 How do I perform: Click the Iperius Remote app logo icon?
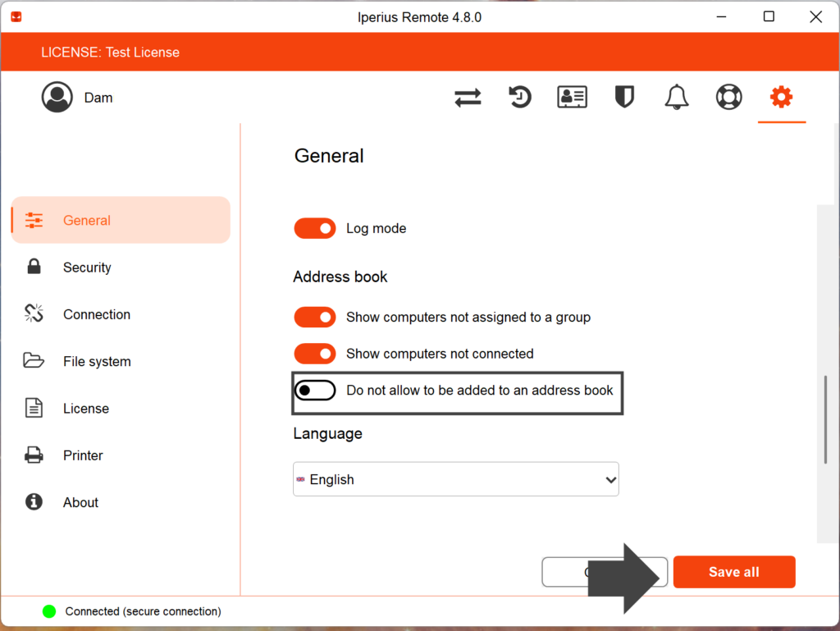point(16,17)
